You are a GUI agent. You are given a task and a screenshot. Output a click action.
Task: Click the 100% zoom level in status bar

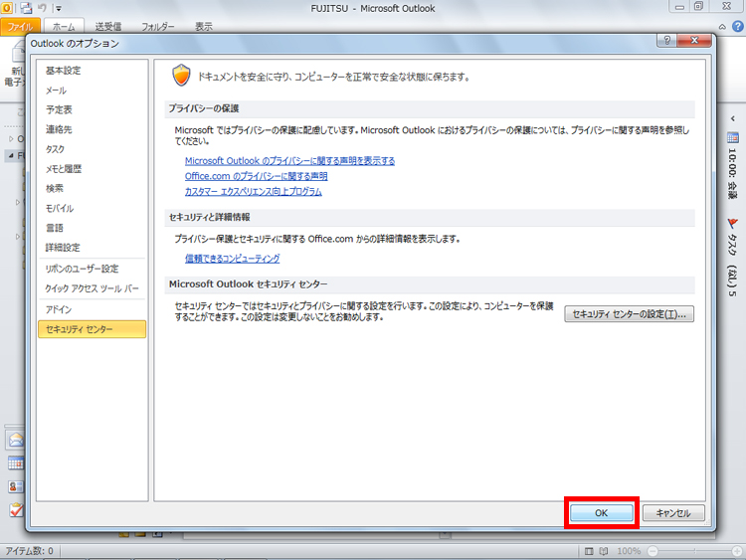pyautogui.click(x=629, y=551)
